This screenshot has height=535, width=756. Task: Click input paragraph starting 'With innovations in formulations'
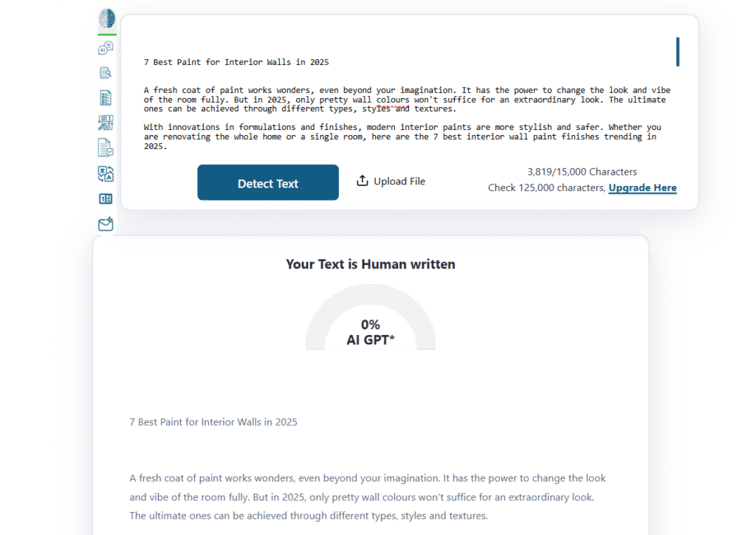tap(402, 137)
